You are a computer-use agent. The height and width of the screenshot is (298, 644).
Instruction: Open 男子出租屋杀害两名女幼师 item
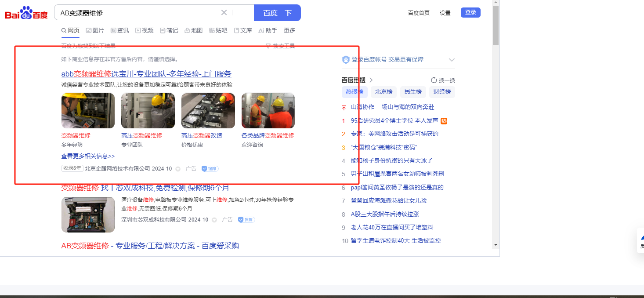click(397, 174)
